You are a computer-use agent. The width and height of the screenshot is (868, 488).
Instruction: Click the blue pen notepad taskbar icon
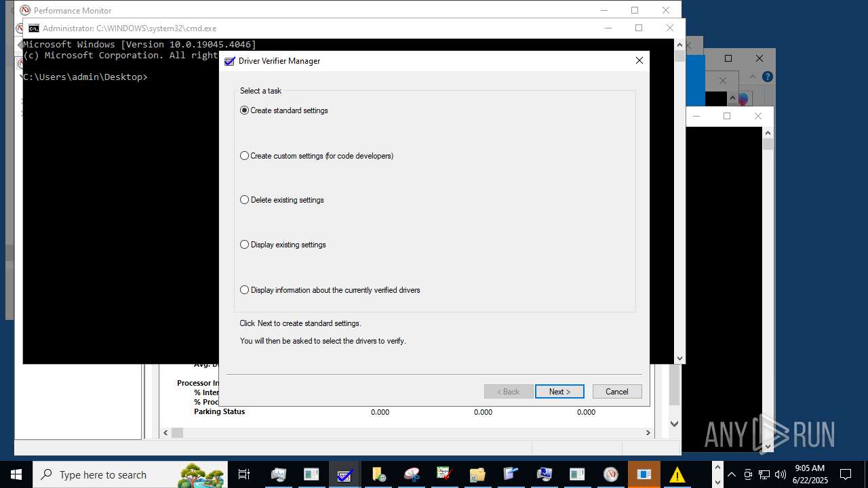511,474
